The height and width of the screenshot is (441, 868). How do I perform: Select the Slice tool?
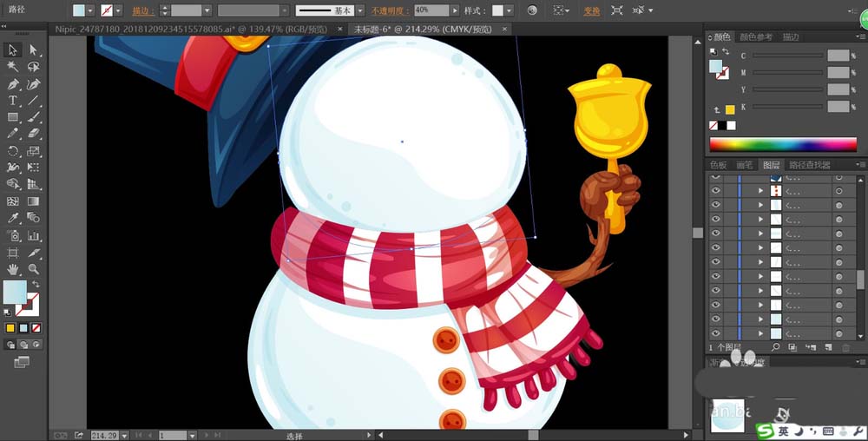click(33, 253)
